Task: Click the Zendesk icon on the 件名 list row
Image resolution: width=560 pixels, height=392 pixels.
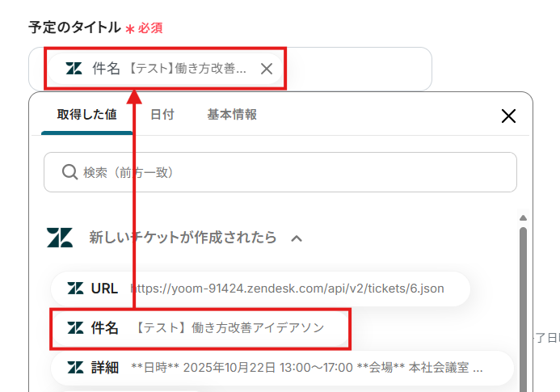Action: [x=75, y=327]
